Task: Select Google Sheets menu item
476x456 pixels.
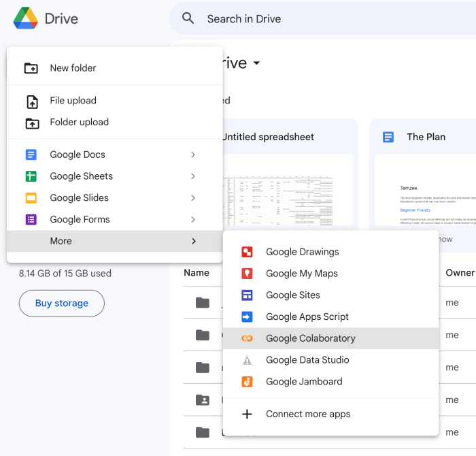Action: coord(115,176)
